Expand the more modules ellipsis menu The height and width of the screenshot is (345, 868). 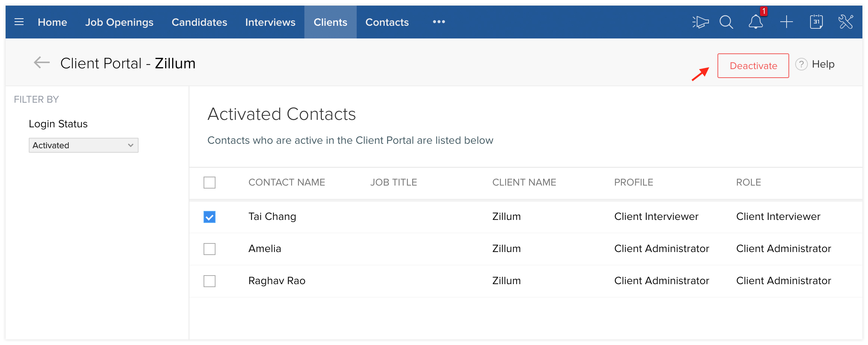click(438, 22)
